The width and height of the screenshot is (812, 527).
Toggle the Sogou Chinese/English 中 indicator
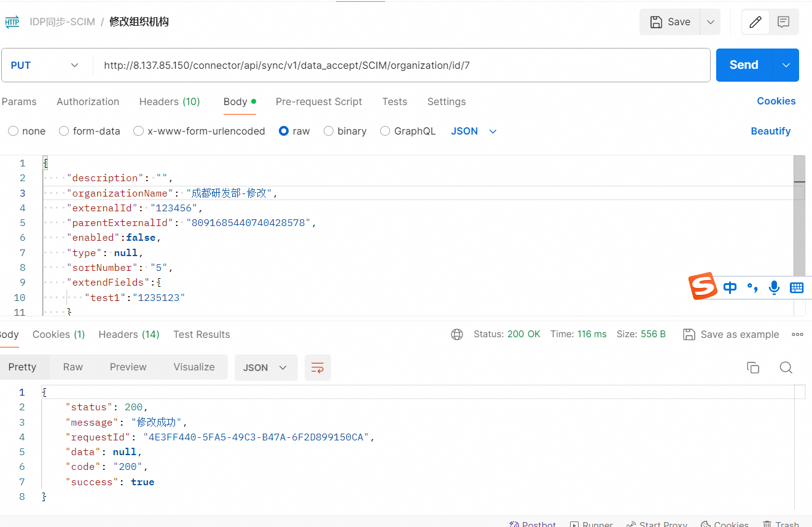click(730, 287)
